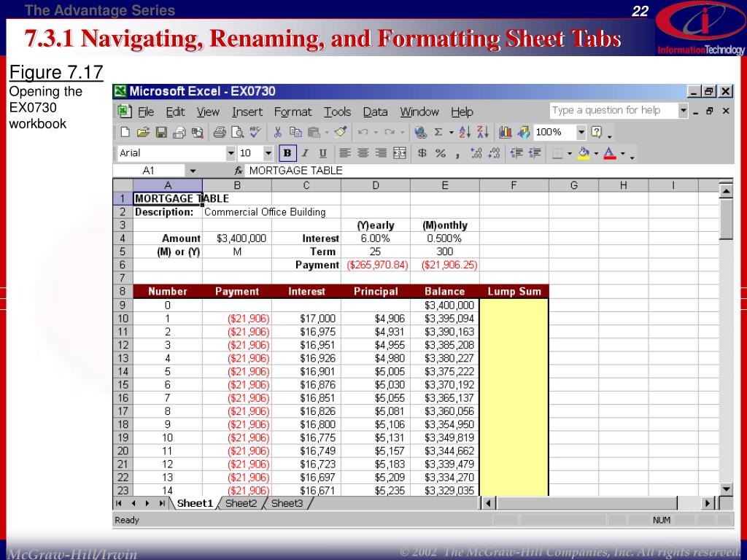Open the Fill Color dropdown arrow
The width and height of the screenshot is (747, 560).
596,153
